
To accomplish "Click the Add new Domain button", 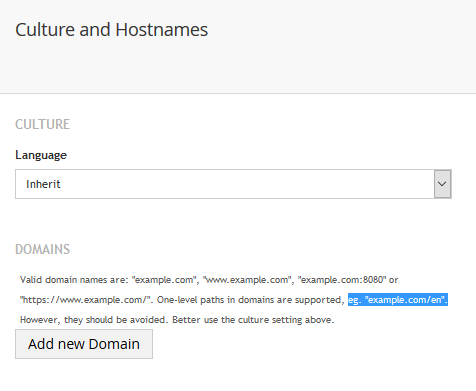I will tap(84, 344).
